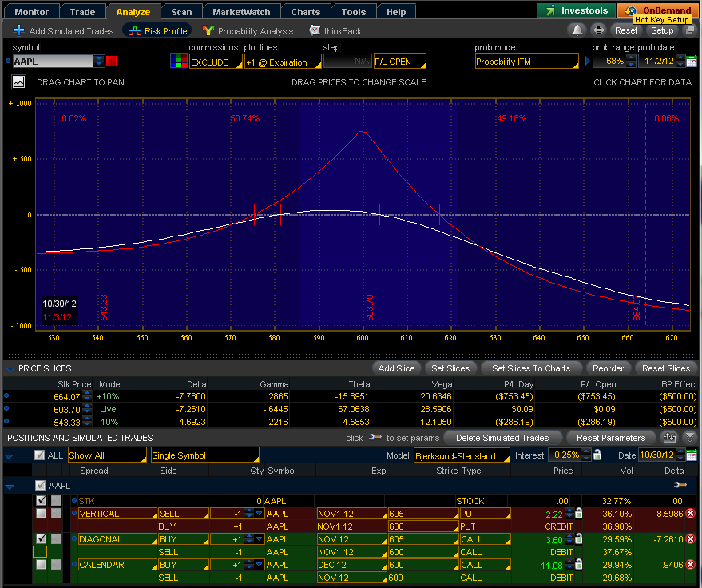Image resolution: width=702 pixels, height=588 pixels.
Task: Toggle the DIAGONAL spread checkbox
Action: coord(42,538)
